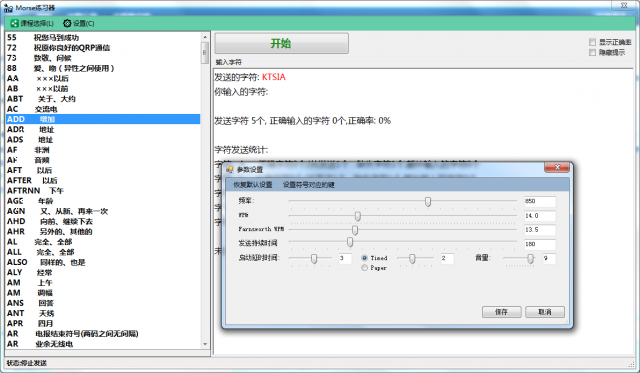
Task: Select the row 'AFT 以后'
Action: pos(103,170)
